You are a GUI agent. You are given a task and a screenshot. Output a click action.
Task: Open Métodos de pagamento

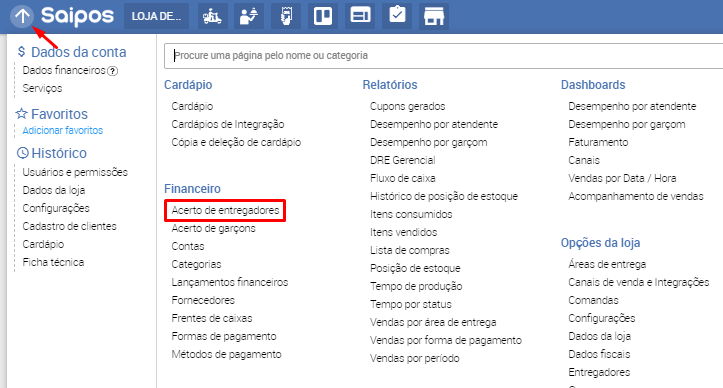pos(226,354)
